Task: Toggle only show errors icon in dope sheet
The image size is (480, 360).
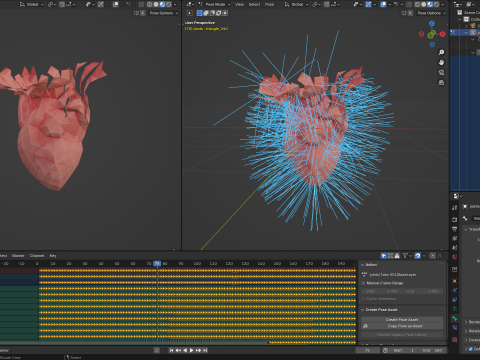Action: point(397,256)
